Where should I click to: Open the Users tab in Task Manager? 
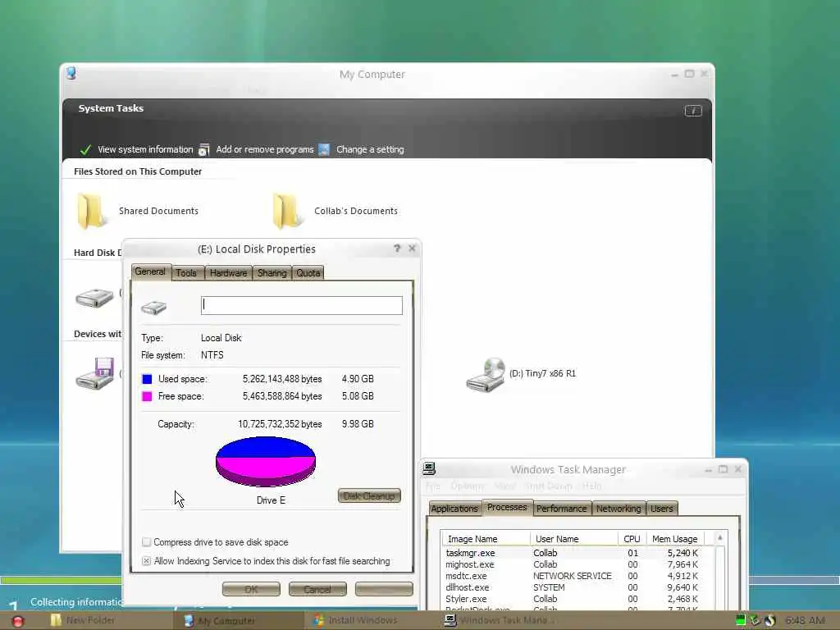(x=662, y=509)
